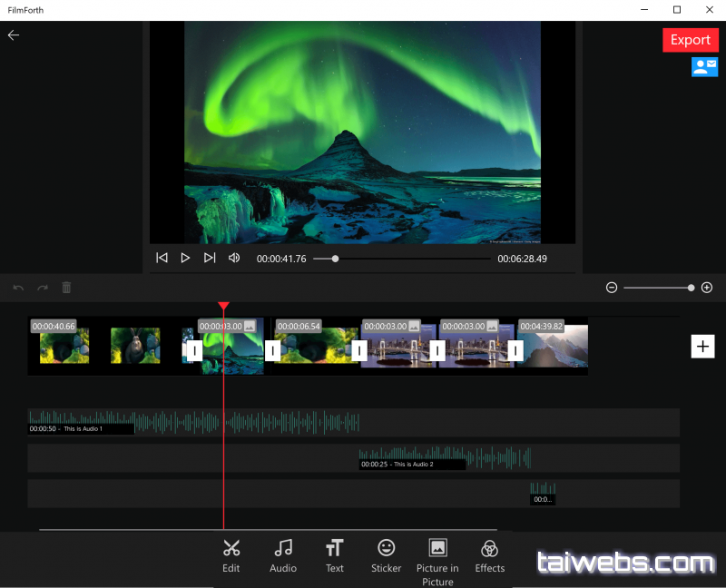Add a new clip with plus button
Viewport: 726px width, 588px height.
point(702,346)
